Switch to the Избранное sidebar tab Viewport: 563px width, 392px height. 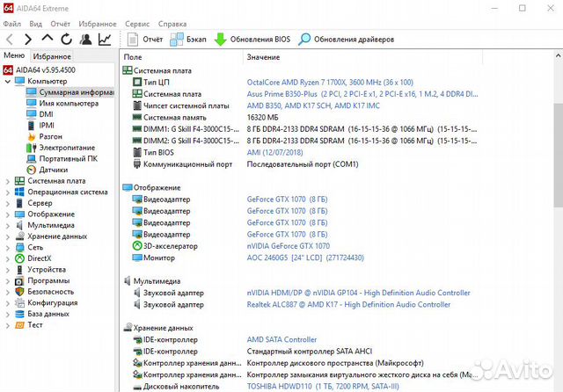52,56
